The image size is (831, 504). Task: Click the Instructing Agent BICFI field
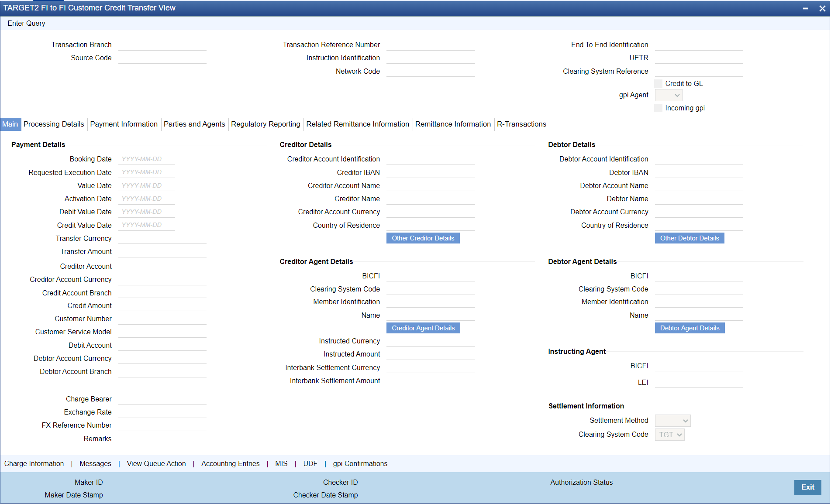tap(699, 366)
